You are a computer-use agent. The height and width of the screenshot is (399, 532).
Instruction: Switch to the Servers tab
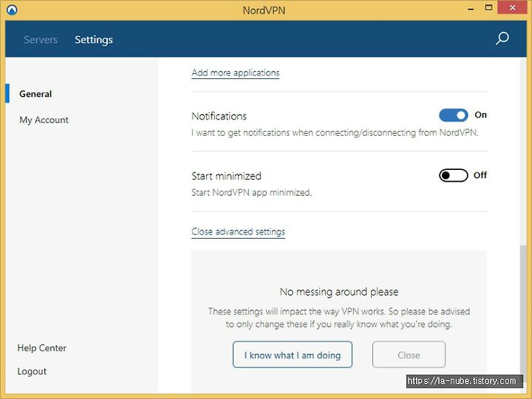point(41,40)
